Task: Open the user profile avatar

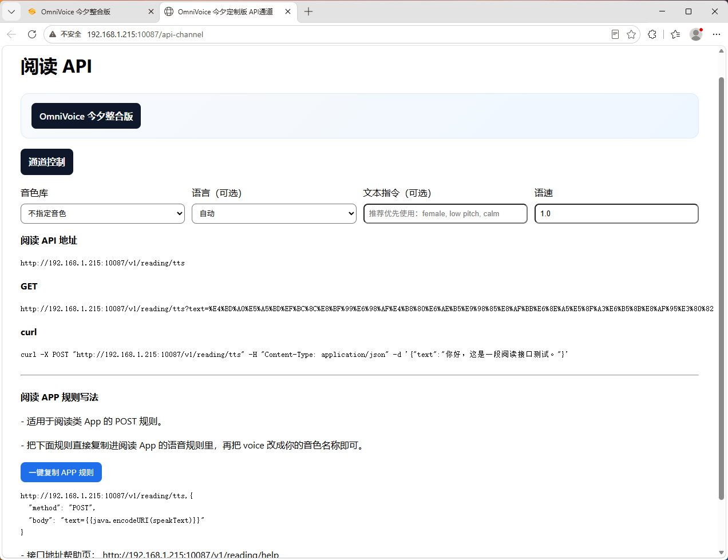Action: (x=696, y=34)
